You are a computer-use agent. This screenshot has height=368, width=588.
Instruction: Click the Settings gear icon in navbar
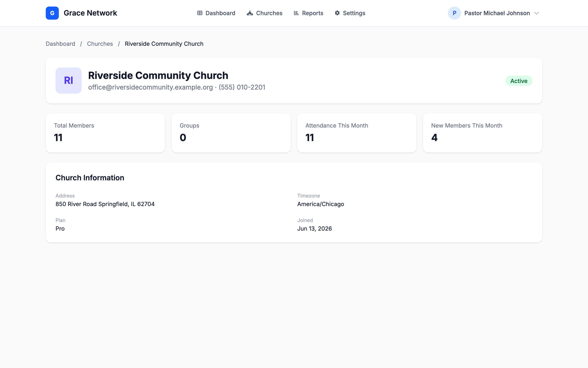click(x=337, y=13)
